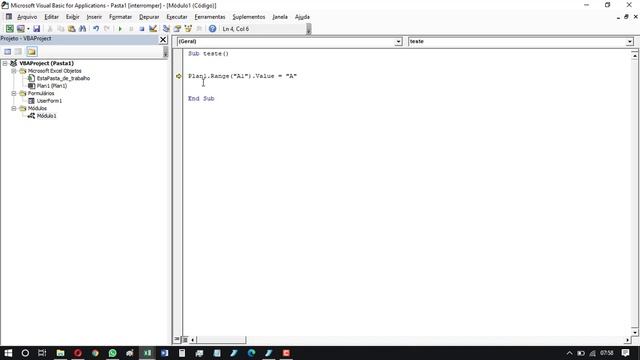Collapse the Formulários folder
640x360 pixels.
pos(14,93)
